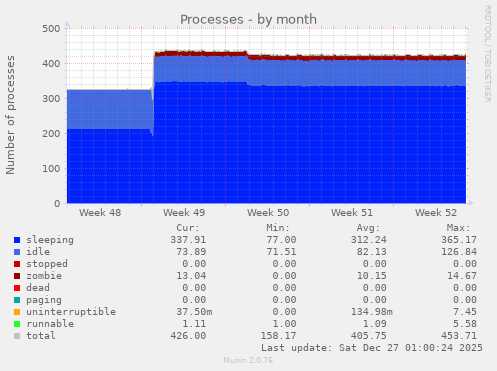Viewport: 497px width, 371px height.
Task: Click the 'Week 49' axis label
Action: (184, 213)
